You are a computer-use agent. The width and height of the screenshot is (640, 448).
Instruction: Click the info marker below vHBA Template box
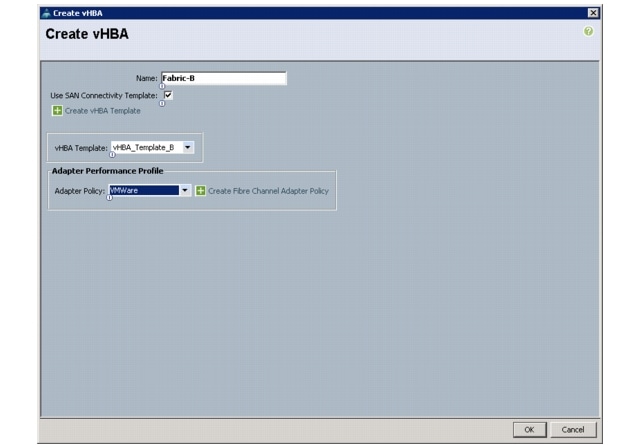pos(112,155)
